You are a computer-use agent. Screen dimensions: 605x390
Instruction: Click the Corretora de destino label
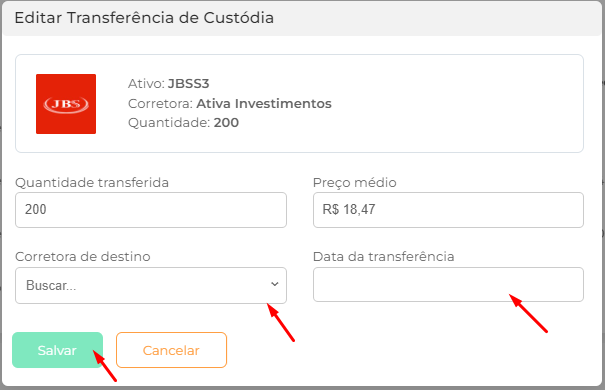pyautogui.click(x=83, y=257)
